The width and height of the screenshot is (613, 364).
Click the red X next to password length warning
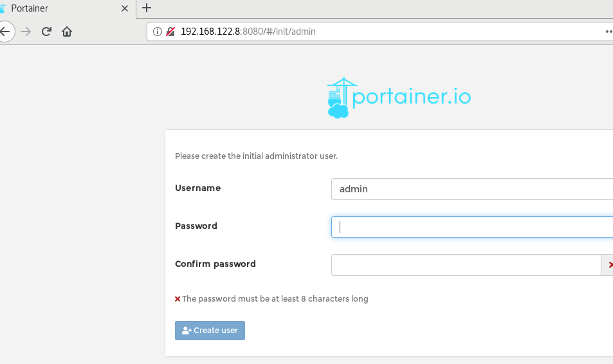[x=178, y=299]
